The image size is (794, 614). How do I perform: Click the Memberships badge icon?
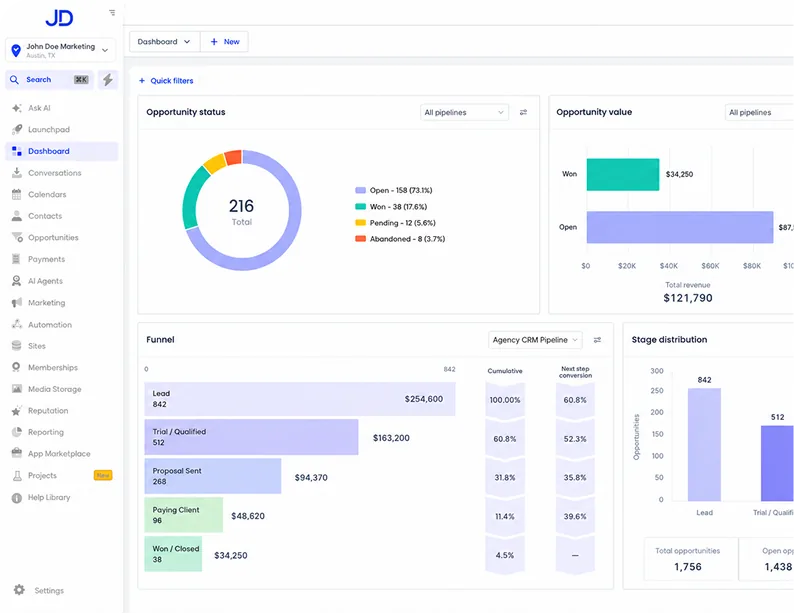[x=17, y=367]
